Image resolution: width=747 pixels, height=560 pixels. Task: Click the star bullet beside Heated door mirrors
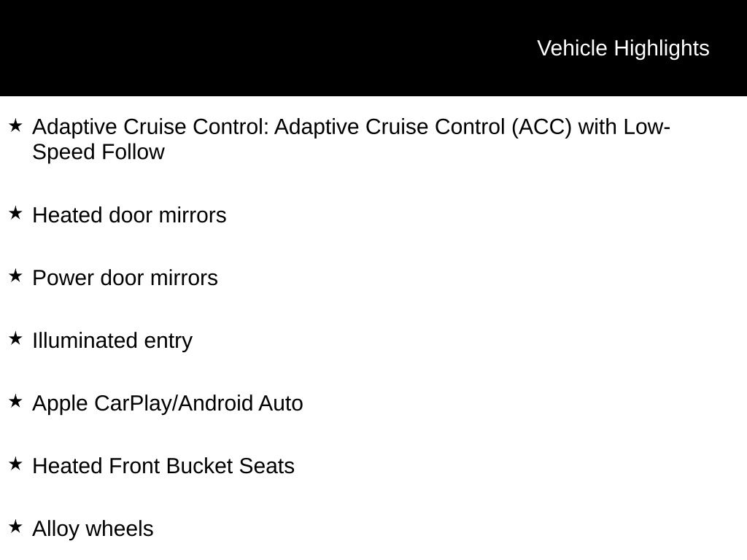15,214
